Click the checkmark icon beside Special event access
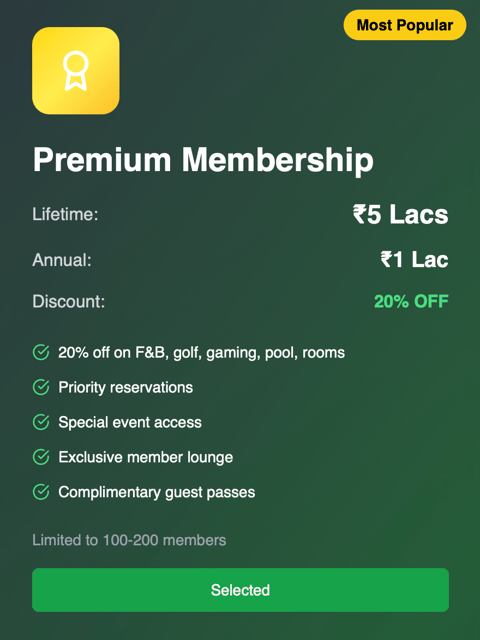480x640 pixels. (x=41, y=422)
